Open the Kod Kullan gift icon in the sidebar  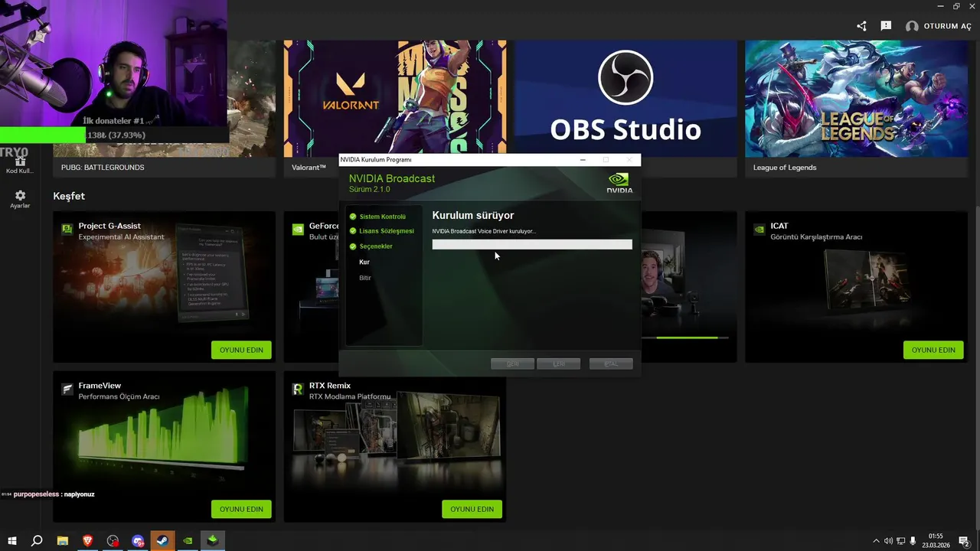click(x=20, y=161)
